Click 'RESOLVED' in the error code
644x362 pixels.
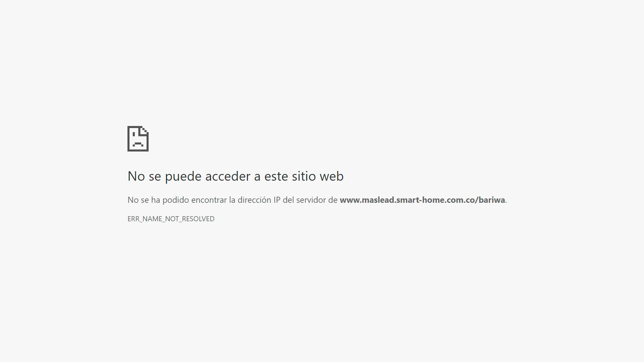tap(198, 219)
